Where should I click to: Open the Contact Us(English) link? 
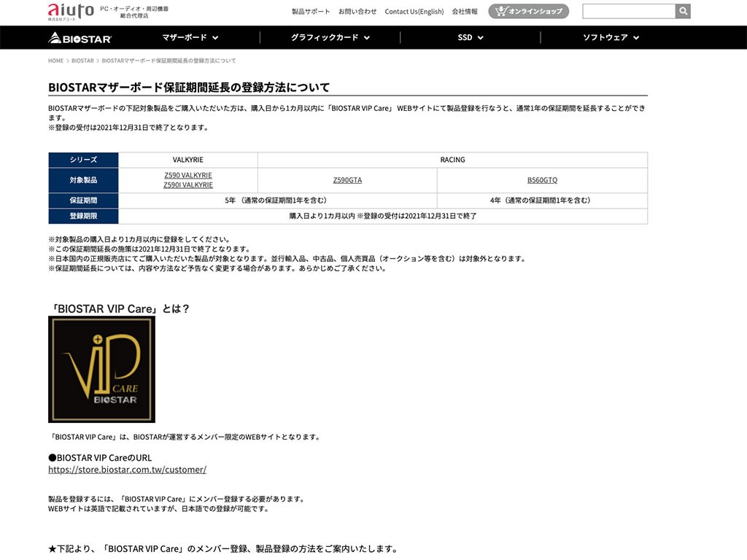click(414, 12)
